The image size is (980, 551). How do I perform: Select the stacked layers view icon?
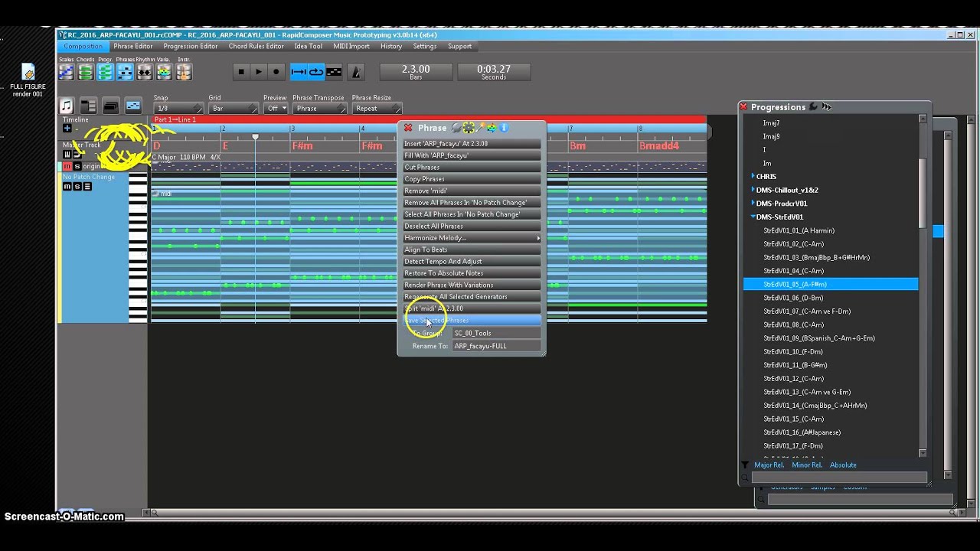pyautogui.click(x=110, y=106)
